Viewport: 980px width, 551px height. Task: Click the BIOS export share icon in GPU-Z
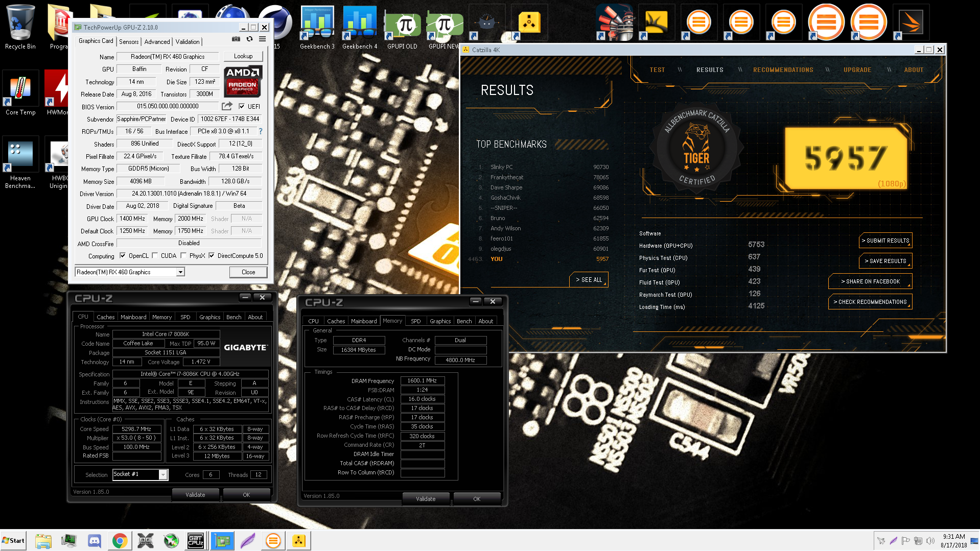pyautogui.click(x=227, y=106)
